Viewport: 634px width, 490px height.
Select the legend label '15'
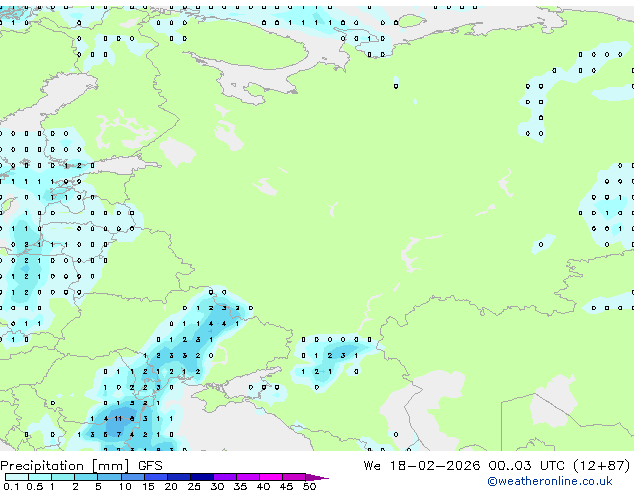148,486
